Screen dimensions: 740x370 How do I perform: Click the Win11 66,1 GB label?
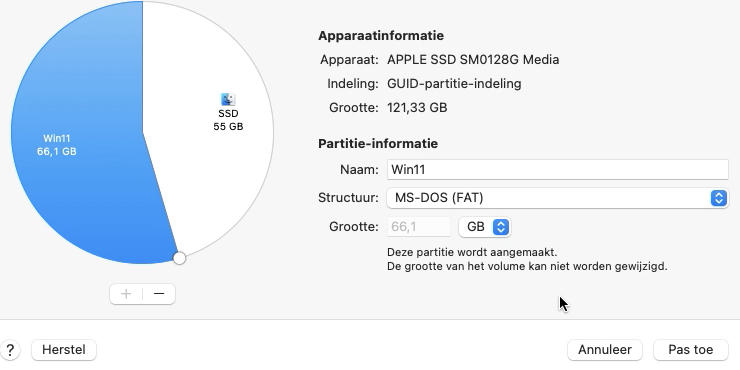[57, 145]
